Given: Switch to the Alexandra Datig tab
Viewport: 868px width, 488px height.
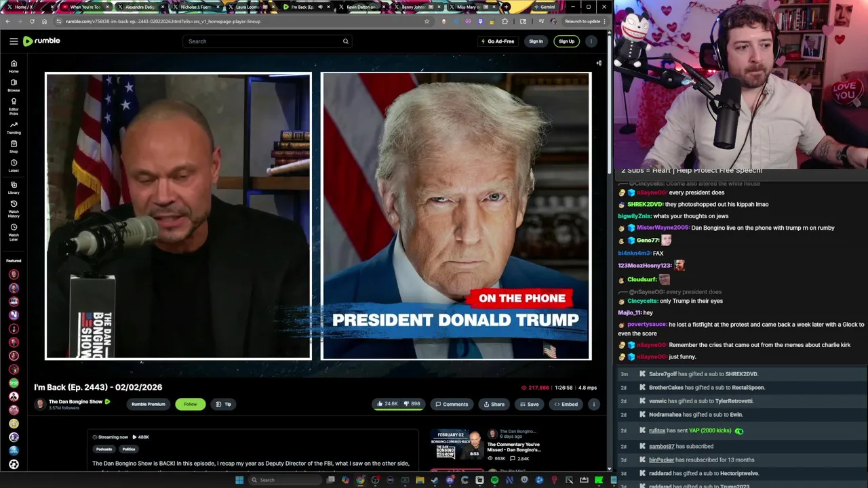Looking at the screenshot, I should point(140,7).
